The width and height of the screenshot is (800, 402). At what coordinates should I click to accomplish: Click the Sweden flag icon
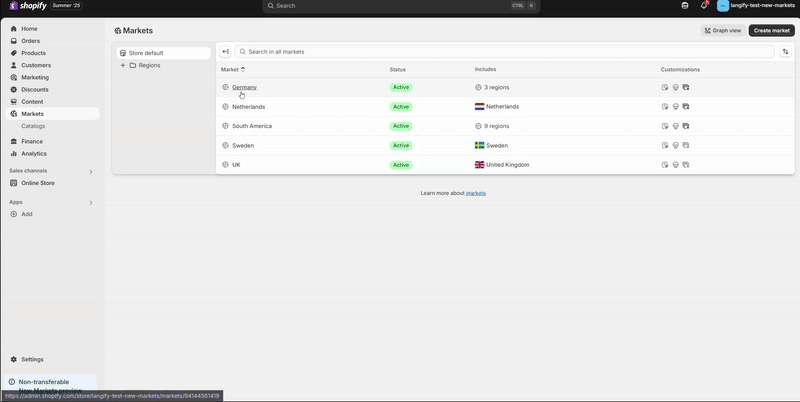[x=480, y=145]
